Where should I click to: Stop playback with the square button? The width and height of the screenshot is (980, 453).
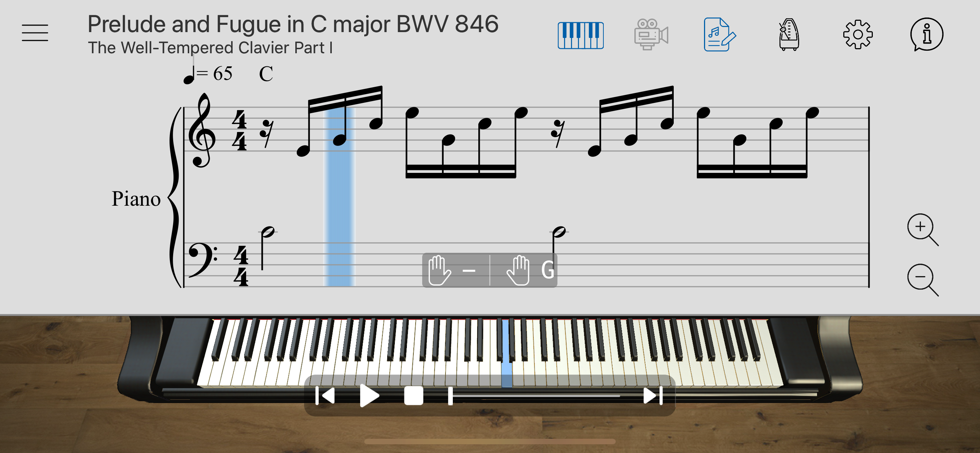point(413,395)
